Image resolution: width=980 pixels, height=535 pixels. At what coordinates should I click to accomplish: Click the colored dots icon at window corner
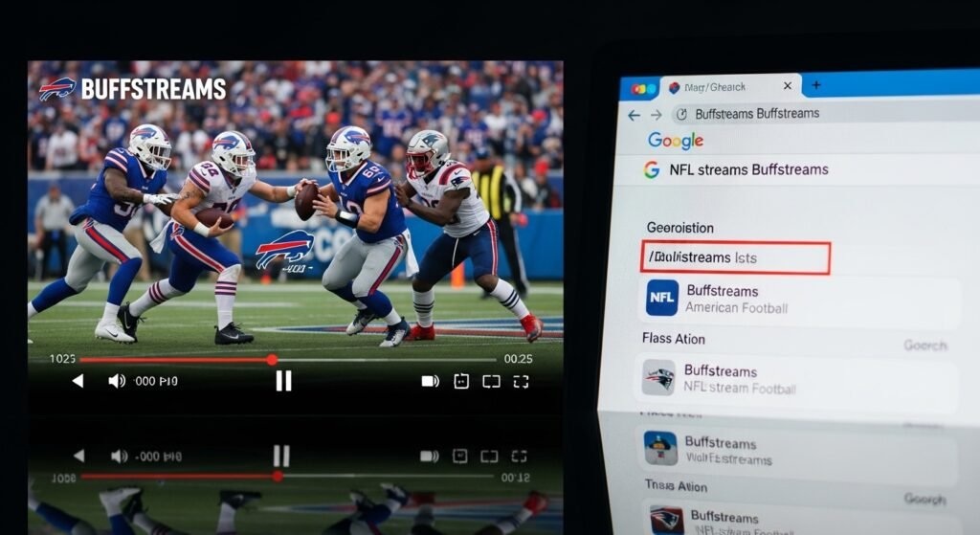tap(642, 89)
